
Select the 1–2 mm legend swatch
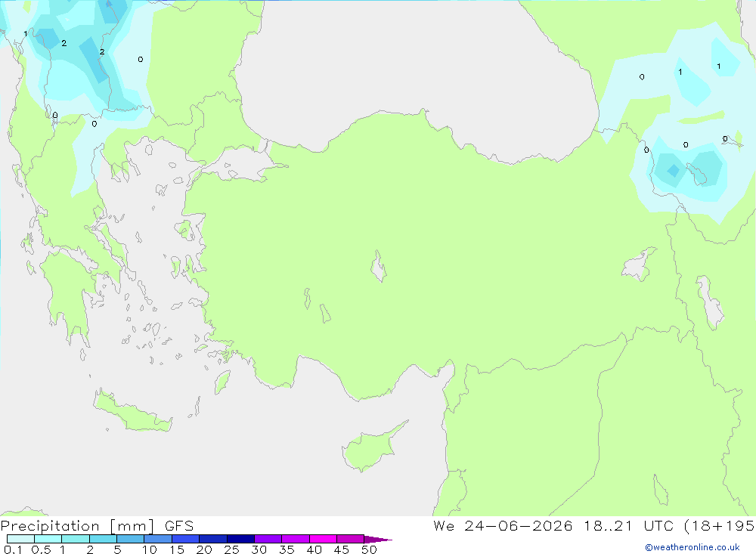coord(75,539)
